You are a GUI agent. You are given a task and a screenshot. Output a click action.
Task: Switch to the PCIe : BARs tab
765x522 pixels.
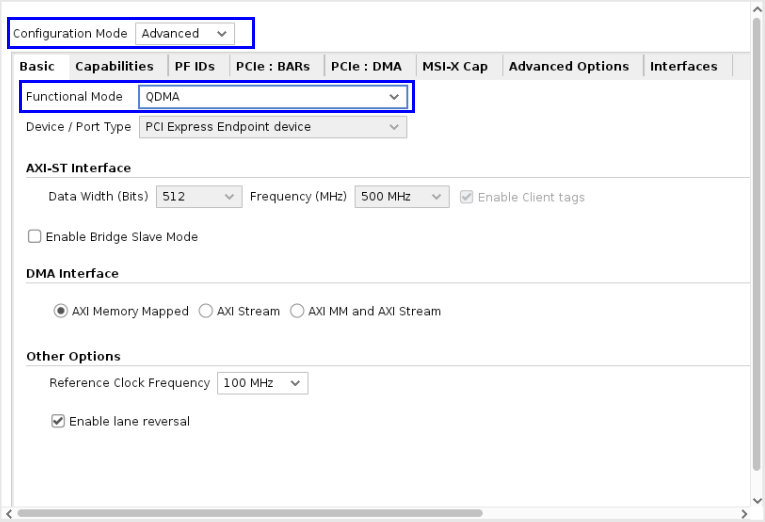[x=272, y=66]
